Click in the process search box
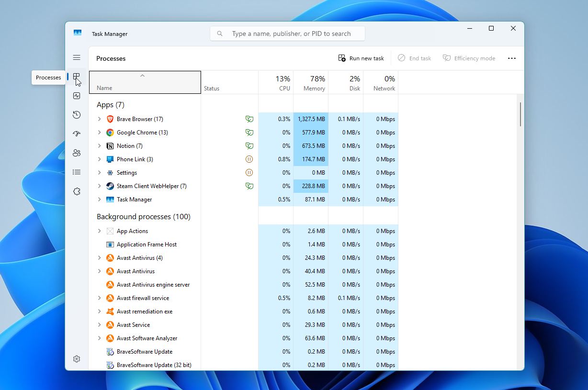This screenshot has height=390, width=588. 287,33
